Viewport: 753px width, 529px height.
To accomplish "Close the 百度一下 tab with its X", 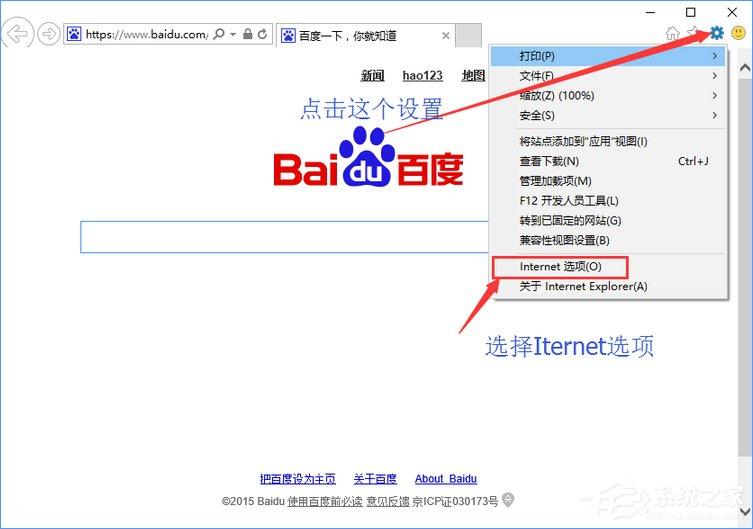I will coord(446,36).
